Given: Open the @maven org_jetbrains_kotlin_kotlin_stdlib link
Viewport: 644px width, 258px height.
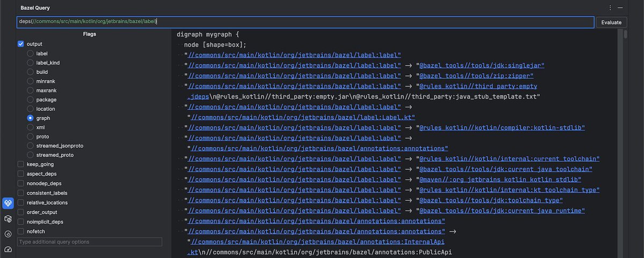Looking at the screenshot, I should pyautogui.click(x=500, y=180).
